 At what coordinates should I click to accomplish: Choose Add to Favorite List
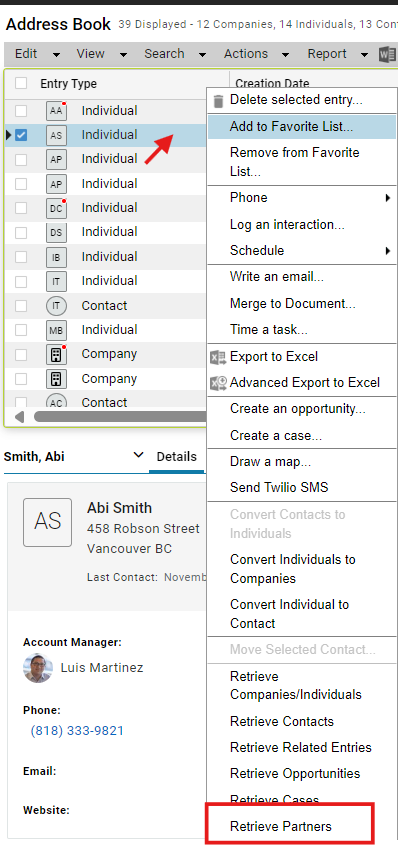pos(302,127)
